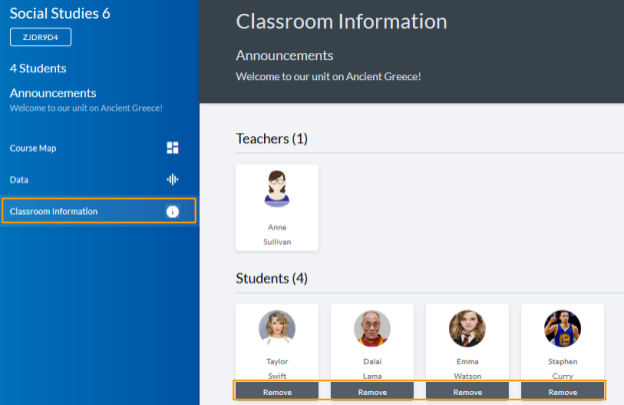
Task: Click the Dalai Lama name text
Action: tap(372, 368)
